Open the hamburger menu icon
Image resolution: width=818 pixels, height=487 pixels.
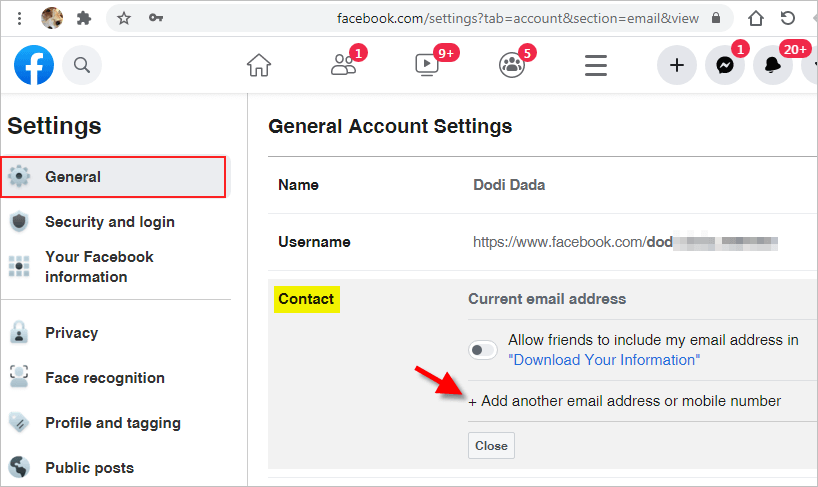click(596, 65)
